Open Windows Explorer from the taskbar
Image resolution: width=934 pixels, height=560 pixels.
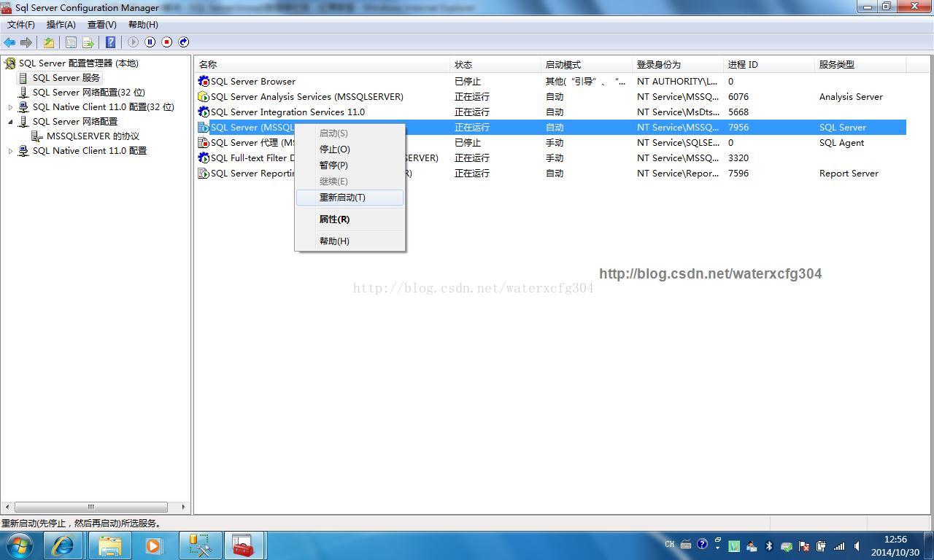coord(109,545)
